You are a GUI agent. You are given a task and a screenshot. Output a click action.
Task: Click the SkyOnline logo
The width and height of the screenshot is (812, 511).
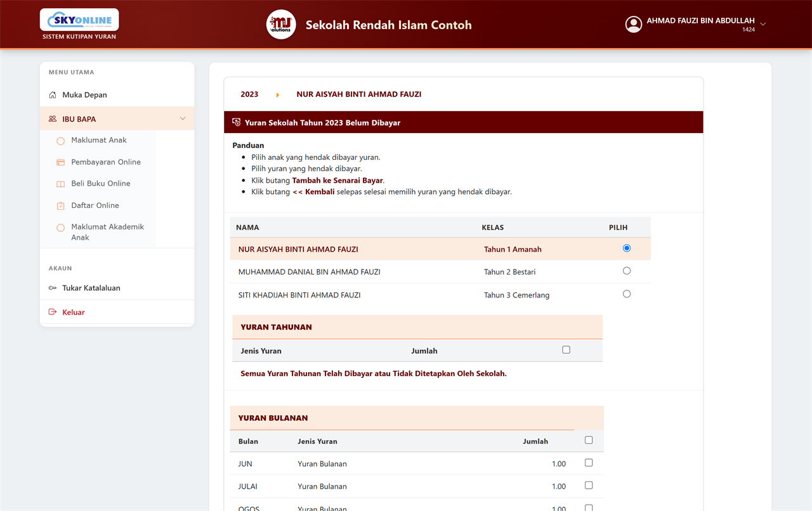pos(79,20)
